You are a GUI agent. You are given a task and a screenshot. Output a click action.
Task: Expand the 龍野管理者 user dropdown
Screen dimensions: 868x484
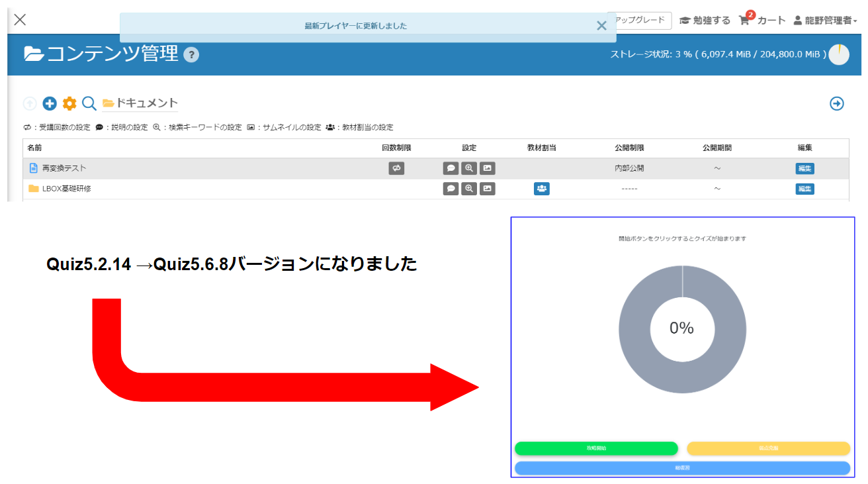(x=825, y=21)
